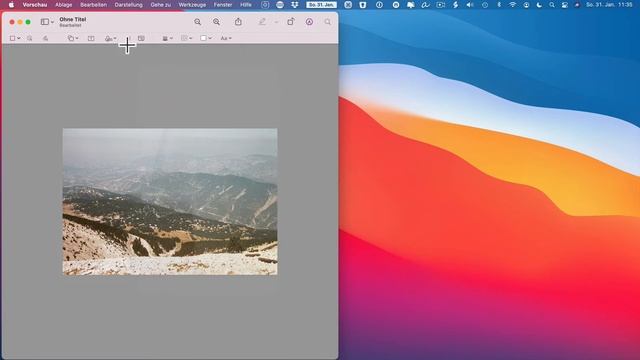Screen dimensions: 640x360
Task: Open the selection tools dropdown
Action: (x=15, y=38)
